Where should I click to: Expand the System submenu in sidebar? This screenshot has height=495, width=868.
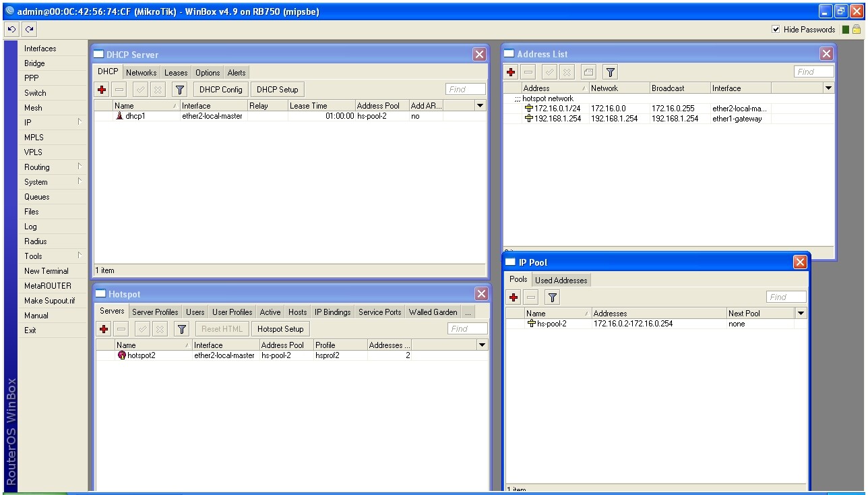[80, 181]
